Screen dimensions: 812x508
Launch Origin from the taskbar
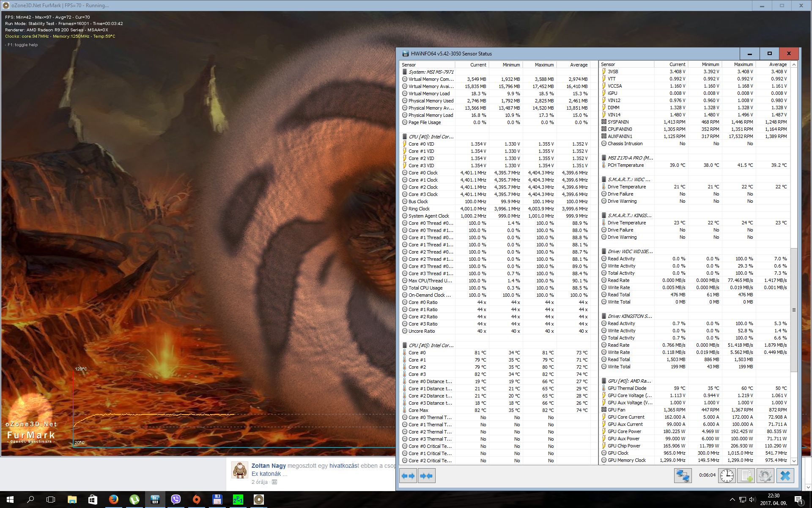(196, 500)
